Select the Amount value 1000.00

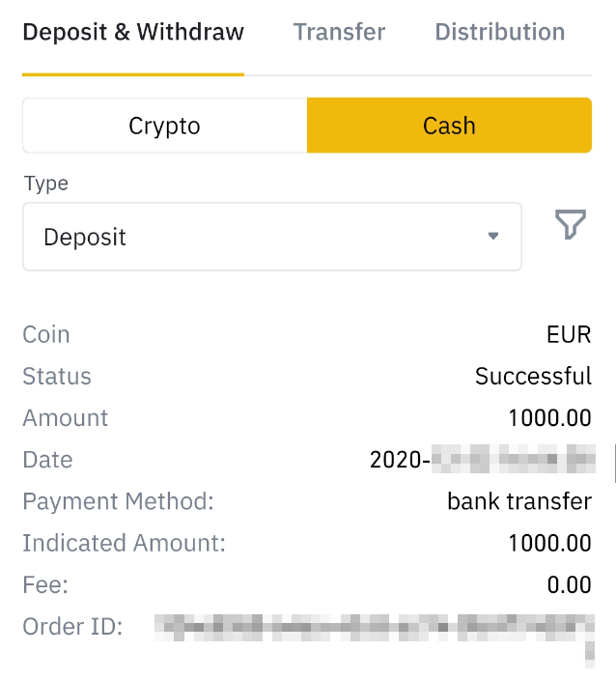[x=549, y=418]
